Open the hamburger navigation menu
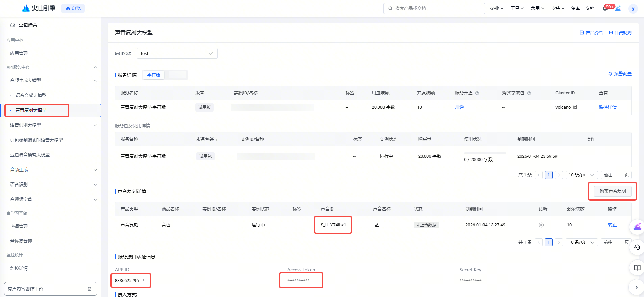The width and height of the screenshot is (644, 297). coord(8,8)
